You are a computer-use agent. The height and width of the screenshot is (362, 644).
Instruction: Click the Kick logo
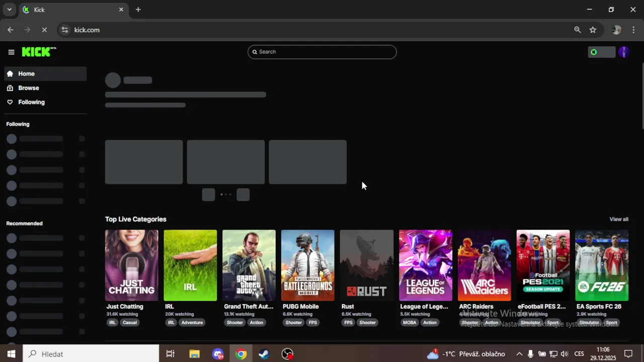(x=39, y=52)
